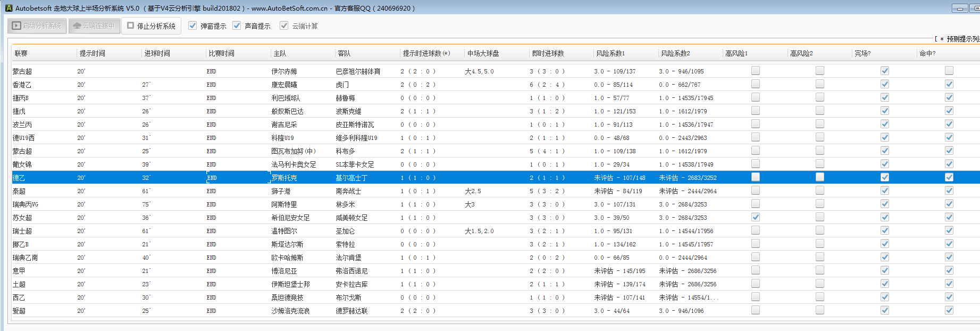Check 命中? for the 伊尔赤姆 match row

[949, 71]
